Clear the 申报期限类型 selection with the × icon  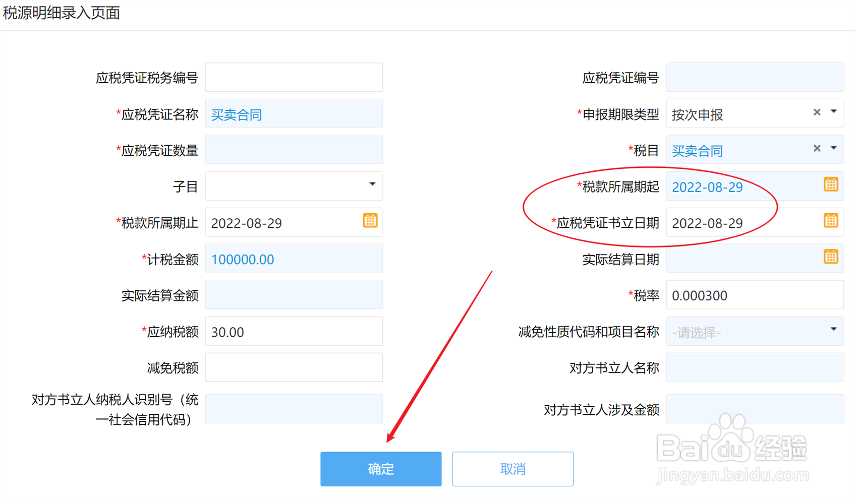tap(817, 112)
